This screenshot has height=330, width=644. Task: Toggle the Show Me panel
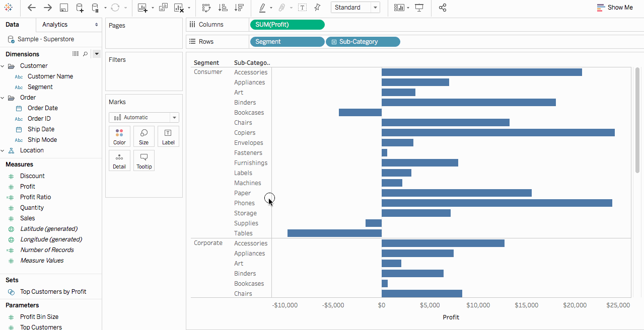tap(615, 8)
